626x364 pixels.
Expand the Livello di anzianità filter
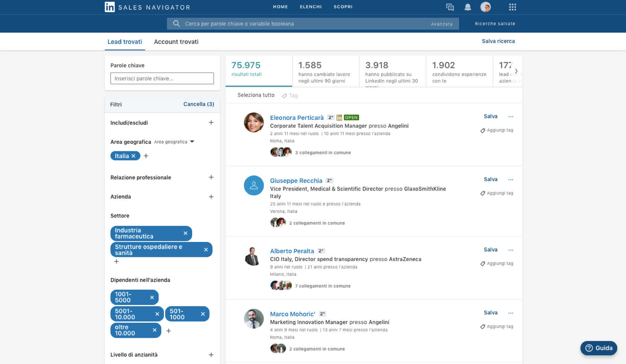[211, 355]
